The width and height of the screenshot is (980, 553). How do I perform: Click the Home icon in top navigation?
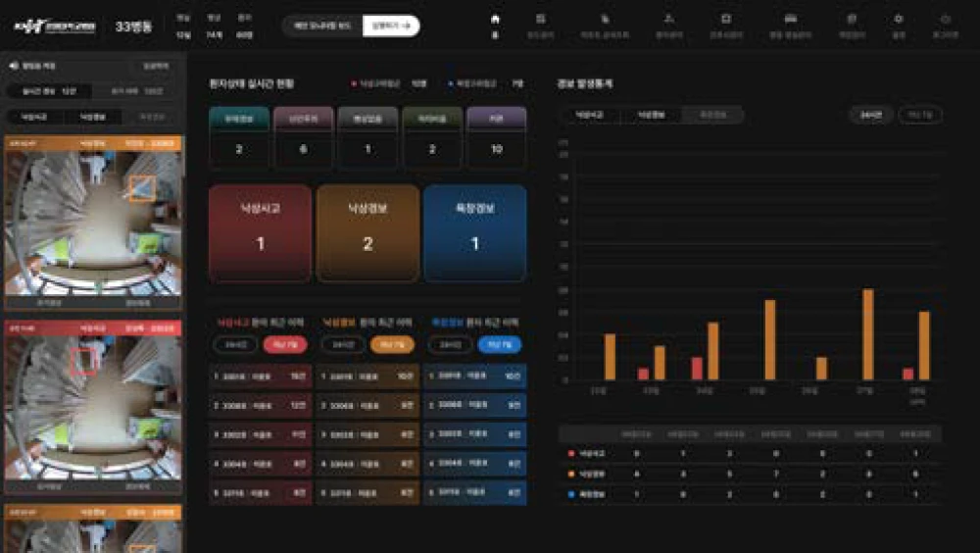495,20
